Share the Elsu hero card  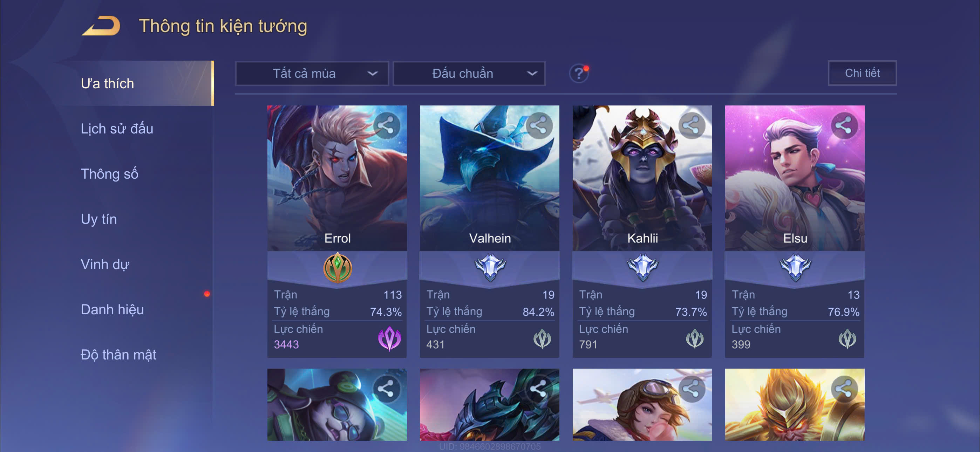point(844,125)
